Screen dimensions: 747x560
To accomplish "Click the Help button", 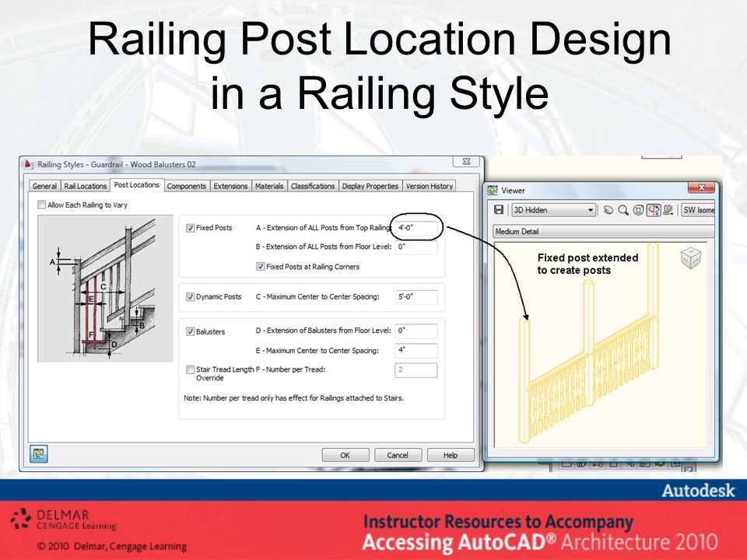I will coord(451,455).
